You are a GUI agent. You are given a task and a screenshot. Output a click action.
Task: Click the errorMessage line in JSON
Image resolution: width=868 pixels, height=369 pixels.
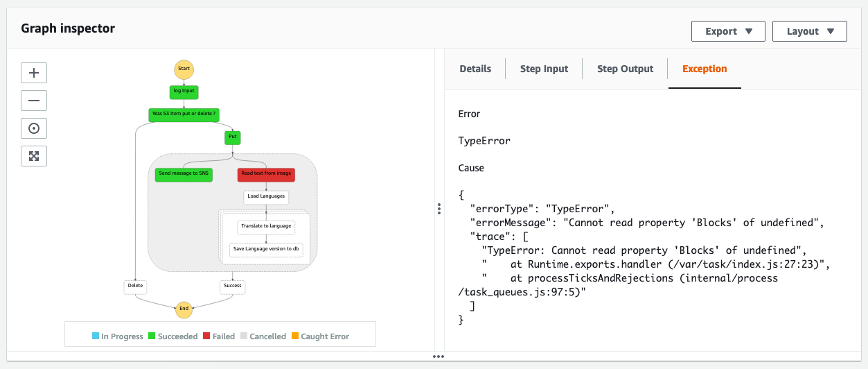[646, 222]
